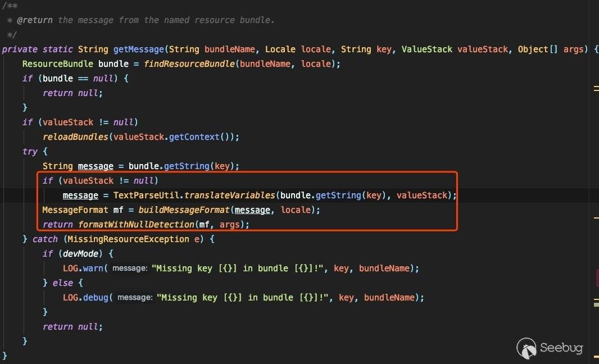Click the formatWithNullDetection method call
599x364 pixels.
click(x=136, y=225)
